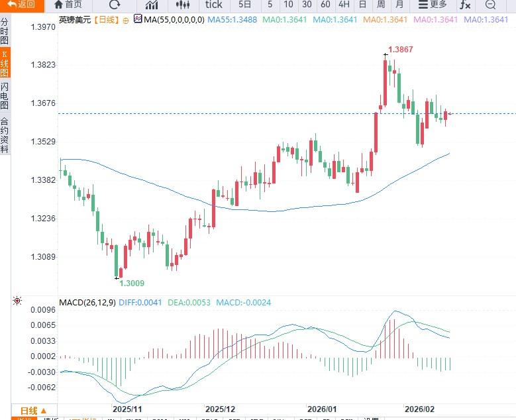Select the 5日 period
This screenshot has height=420, width=516.
pyautogui.click(x=244, y=5)
